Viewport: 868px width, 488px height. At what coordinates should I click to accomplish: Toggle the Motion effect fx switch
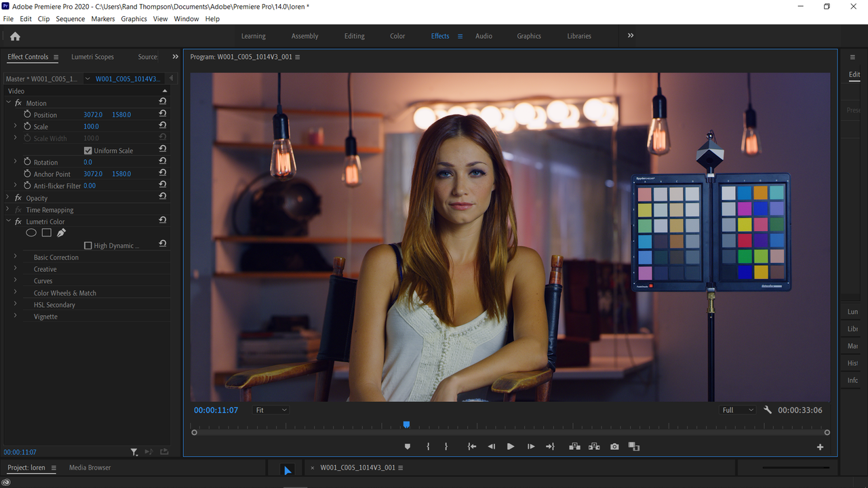pyautogui.click(x=18, y=103)
